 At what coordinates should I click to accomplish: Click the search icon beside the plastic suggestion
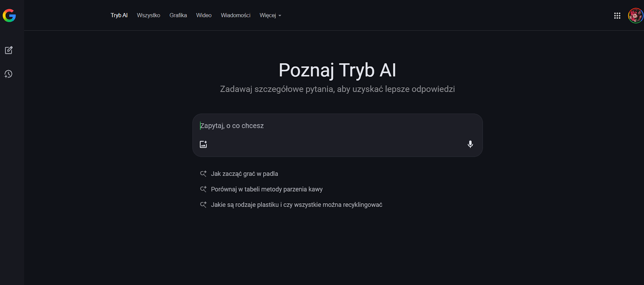203,205
